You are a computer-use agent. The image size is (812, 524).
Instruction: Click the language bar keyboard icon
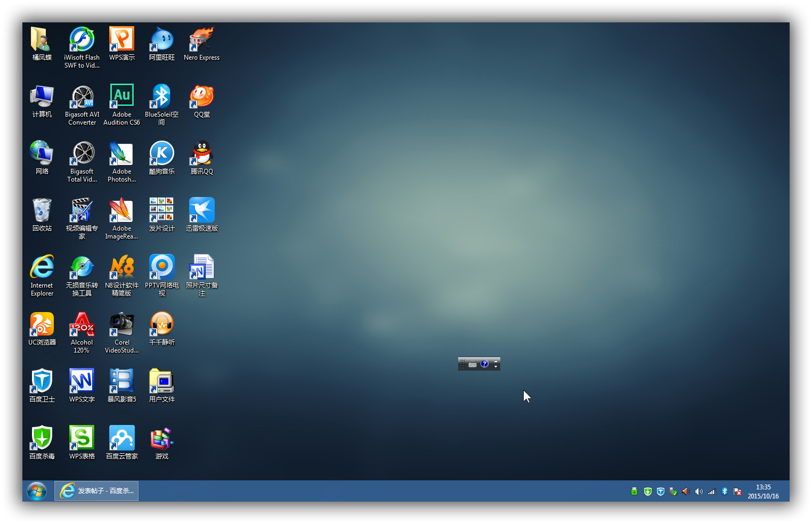(473, 364)
